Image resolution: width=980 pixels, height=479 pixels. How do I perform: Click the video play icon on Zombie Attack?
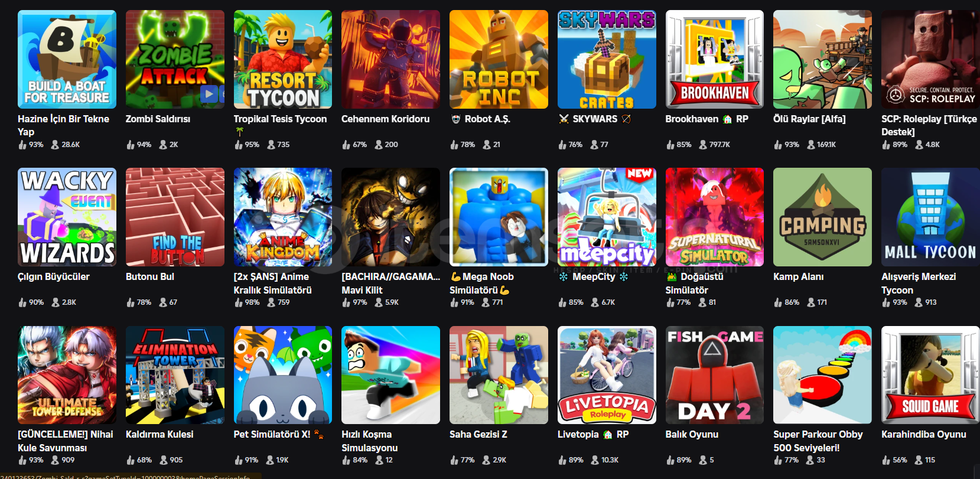point(208,93)
